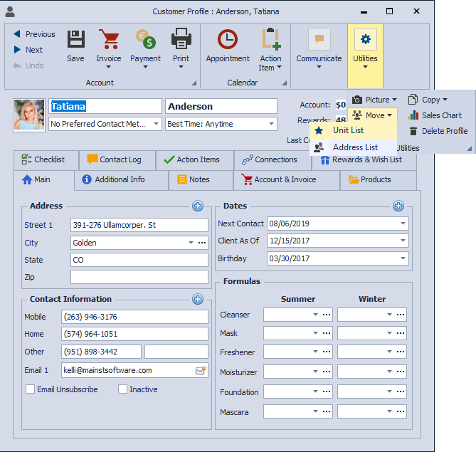Expand the Winter Foundation dropdown
The image size is (476, 452).
point(389,391)
